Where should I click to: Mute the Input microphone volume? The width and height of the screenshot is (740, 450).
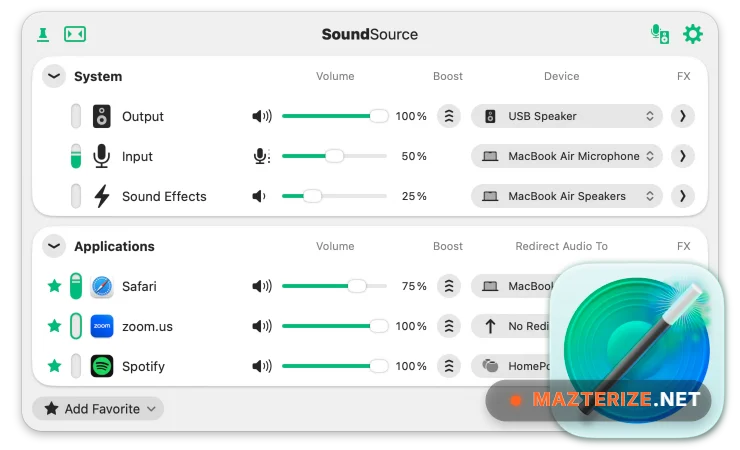(x=261, y=156)
